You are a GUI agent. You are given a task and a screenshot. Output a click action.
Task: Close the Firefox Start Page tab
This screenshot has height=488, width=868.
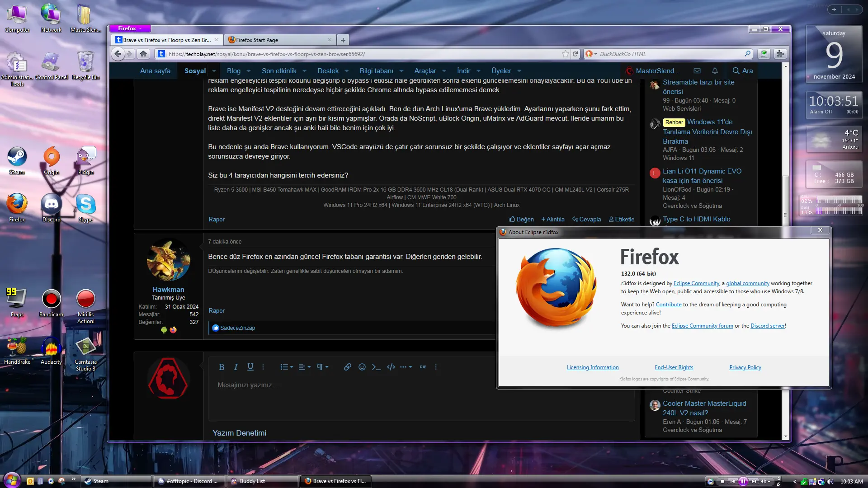[x=329, y=40]
